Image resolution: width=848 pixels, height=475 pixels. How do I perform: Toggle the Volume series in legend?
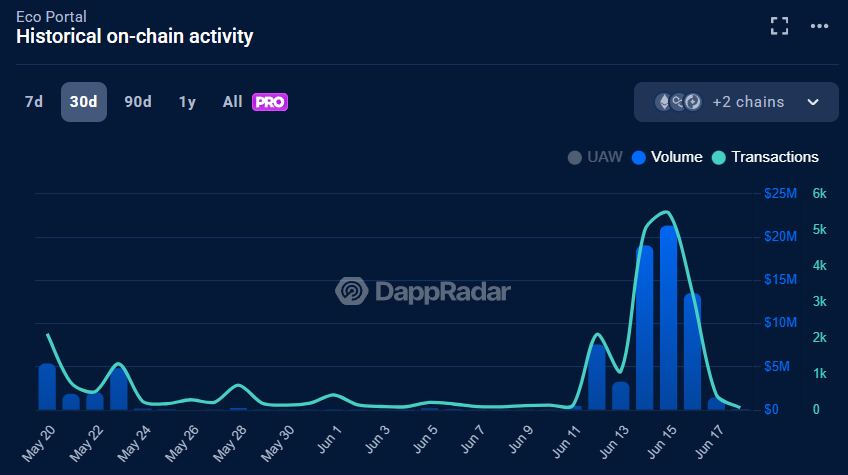(x=667, y=157)
